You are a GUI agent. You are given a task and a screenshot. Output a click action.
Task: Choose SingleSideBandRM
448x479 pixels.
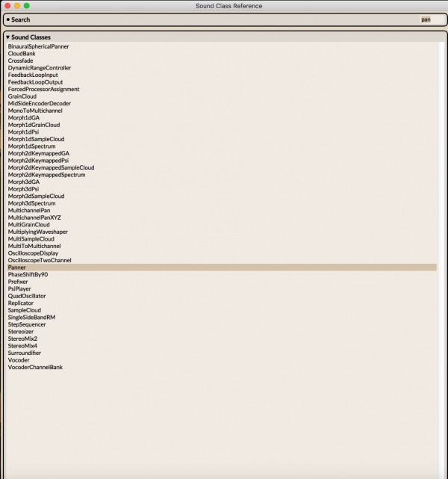pos(32,317)
